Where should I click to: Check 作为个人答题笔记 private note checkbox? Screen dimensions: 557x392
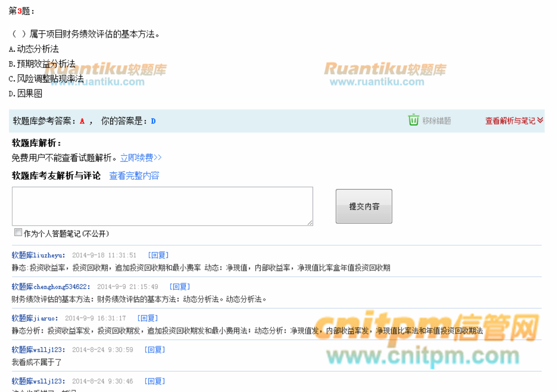pos(18,233)
